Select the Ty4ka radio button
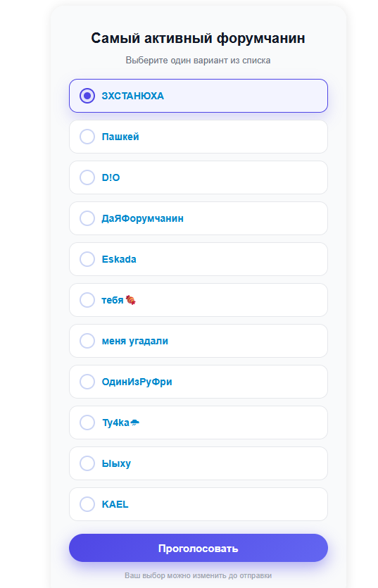The image size is (378, 588). click(87, 423)
